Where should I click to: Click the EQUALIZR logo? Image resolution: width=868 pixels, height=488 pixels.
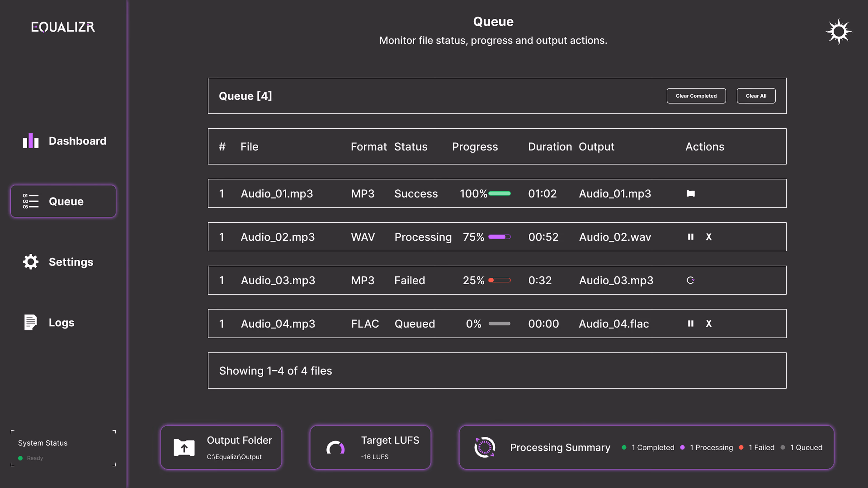(x=63, y=27)
